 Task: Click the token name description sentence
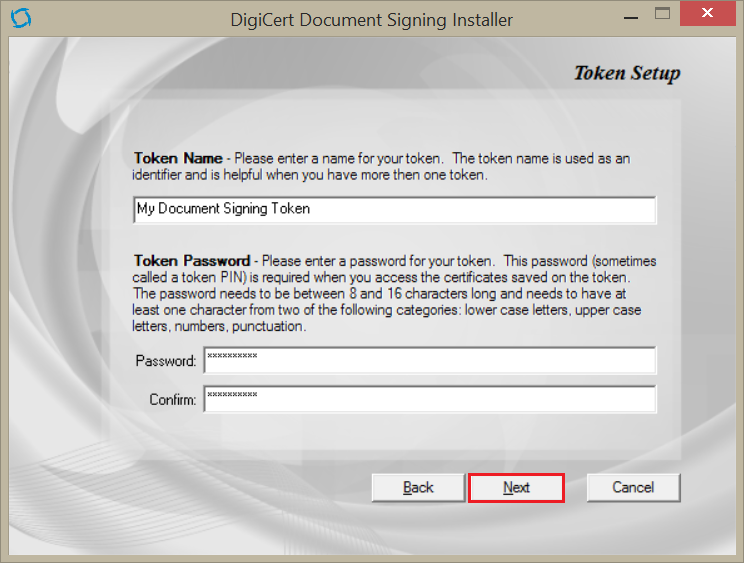click(x=400, y=167)
